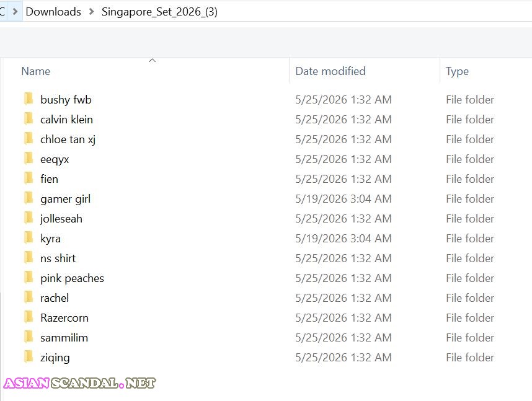This screenshot has height=401, width=532.
Task: Click the folder icon beside fien
Action: (29, 178)
